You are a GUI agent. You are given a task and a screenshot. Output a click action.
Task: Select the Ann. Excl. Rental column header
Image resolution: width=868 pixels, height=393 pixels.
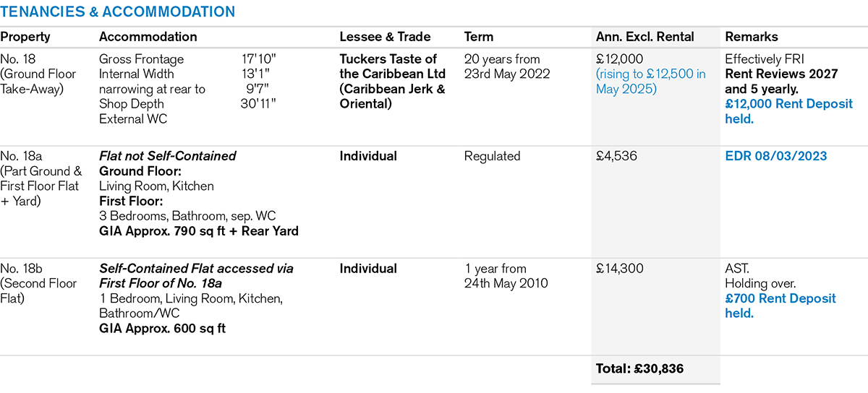click(x=644, y=37)
